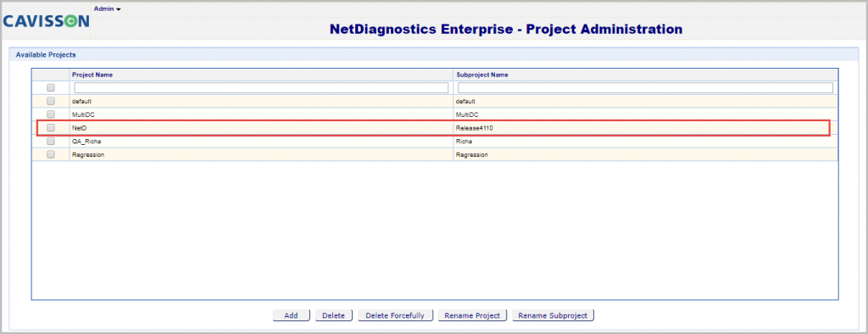
Task: Expand the Admin menu caret arrow
Action: click(119, 9)
